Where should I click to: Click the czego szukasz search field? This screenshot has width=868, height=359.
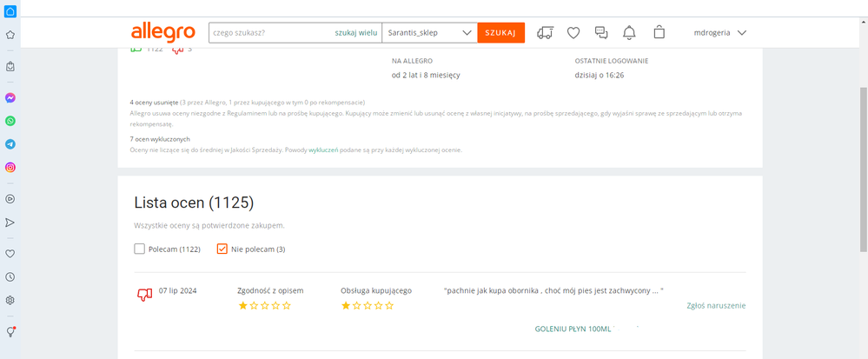tap(271, 33)
